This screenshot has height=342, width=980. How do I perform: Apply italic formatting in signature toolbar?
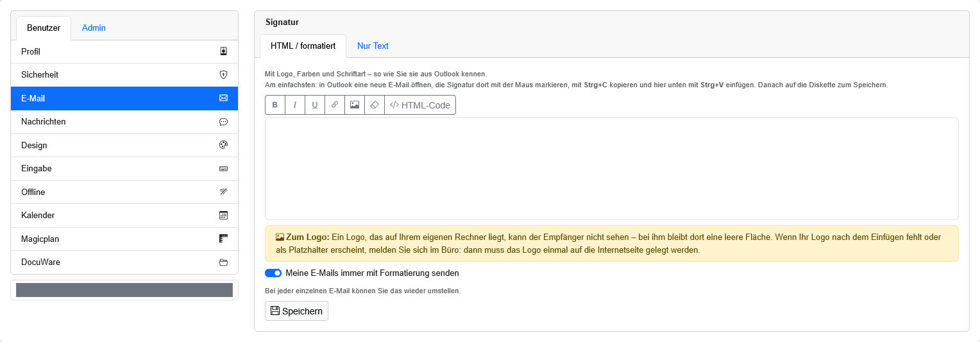point(295,105)
